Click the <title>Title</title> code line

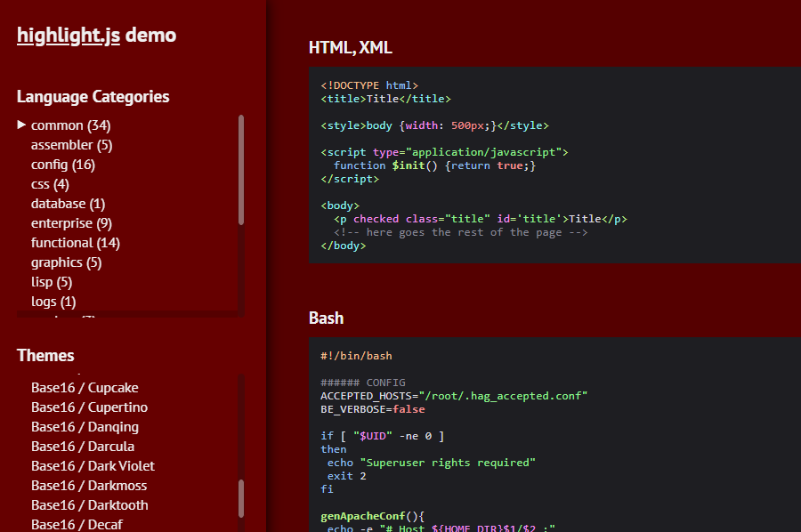(385, 99)
